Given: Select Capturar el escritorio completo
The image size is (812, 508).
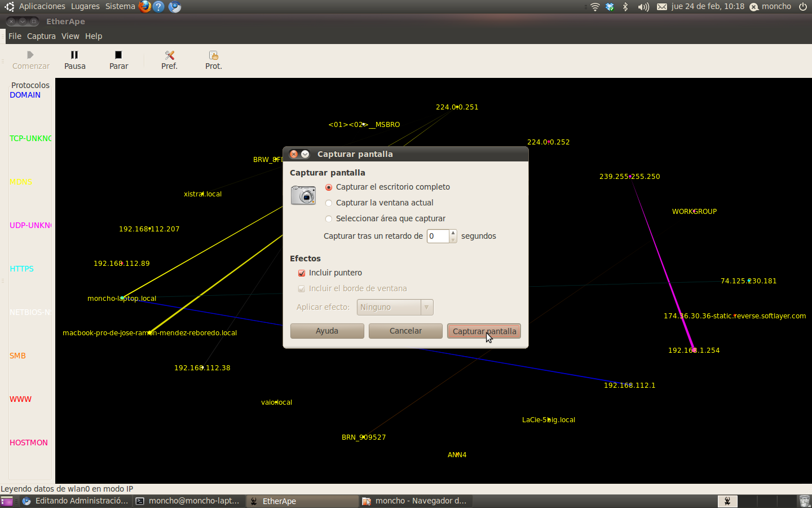Looking at the screenshot, I should pyautogui.click(x=388, y=187).
